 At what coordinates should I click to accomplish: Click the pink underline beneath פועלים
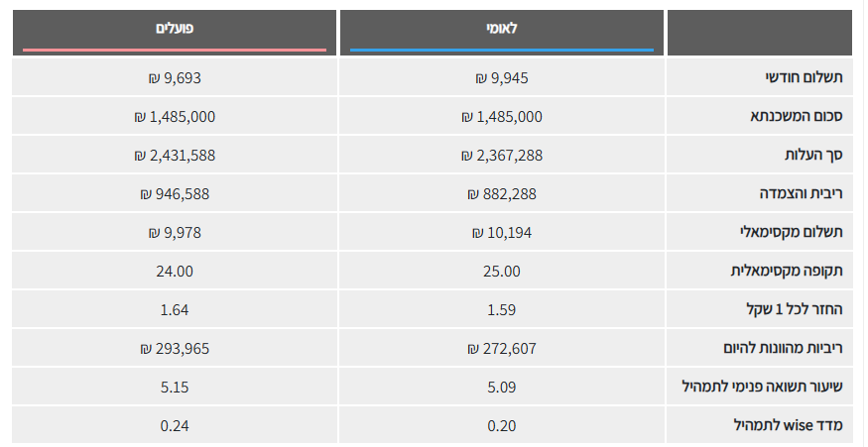tap(175, 49)
